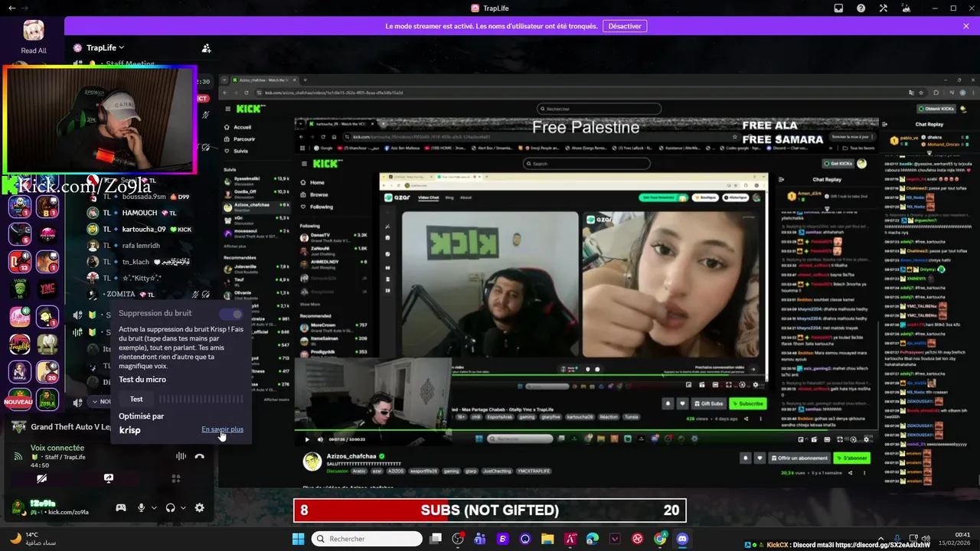
Task: Start screen share from voice panel
Action: (109, 478)
